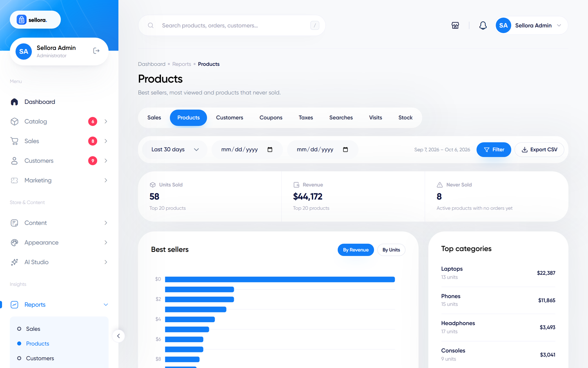Open Customers under Reports submenu
This screenshot has height=368, width=588.
point(40,358)
